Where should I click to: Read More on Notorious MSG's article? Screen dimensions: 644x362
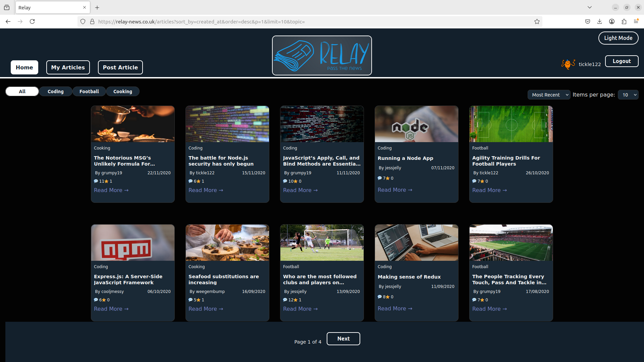(111, 190)
